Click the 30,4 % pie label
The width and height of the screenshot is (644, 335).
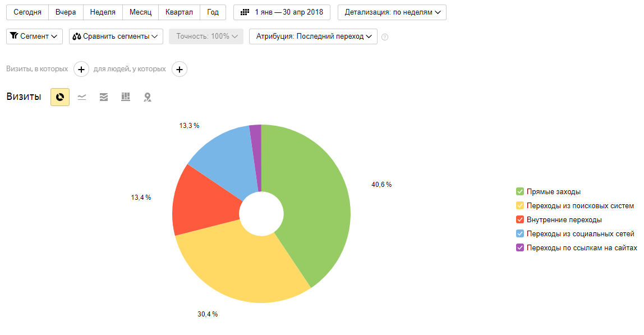click(x=208, y=314)
